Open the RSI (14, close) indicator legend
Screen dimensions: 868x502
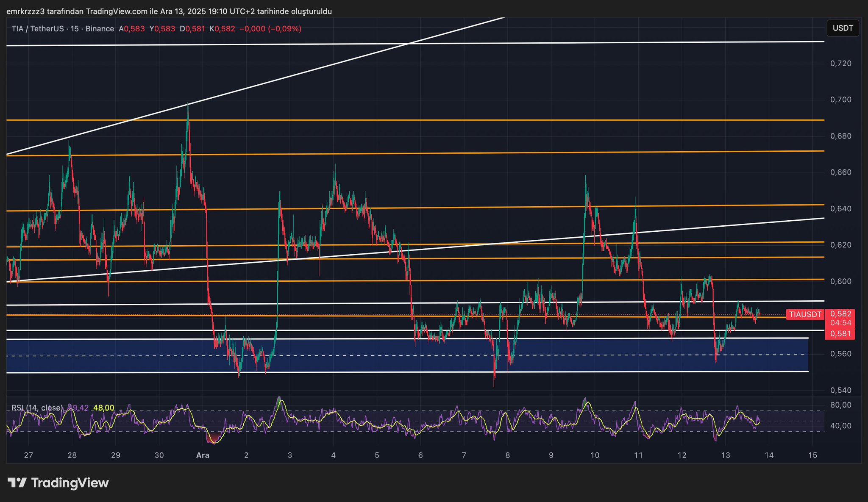pos(37,408)
